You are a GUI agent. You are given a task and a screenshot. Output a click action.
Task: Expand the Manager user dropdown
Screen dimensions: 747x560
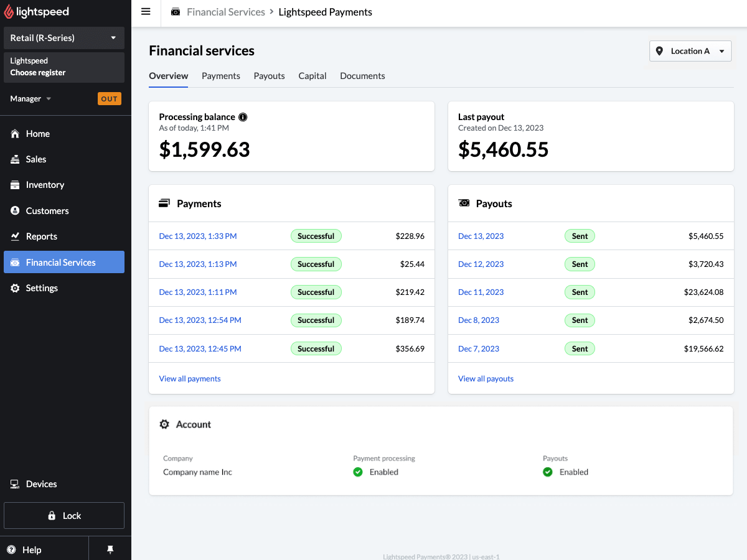(31, 99)
